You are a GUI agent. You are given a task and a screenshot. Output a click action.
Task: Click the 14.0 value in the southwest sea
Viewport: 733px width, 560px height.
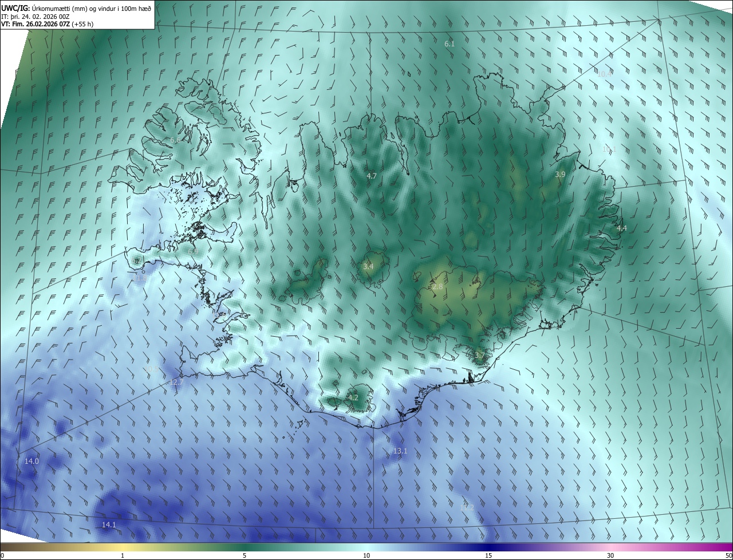pyautogui.click(x=32, y=461)
